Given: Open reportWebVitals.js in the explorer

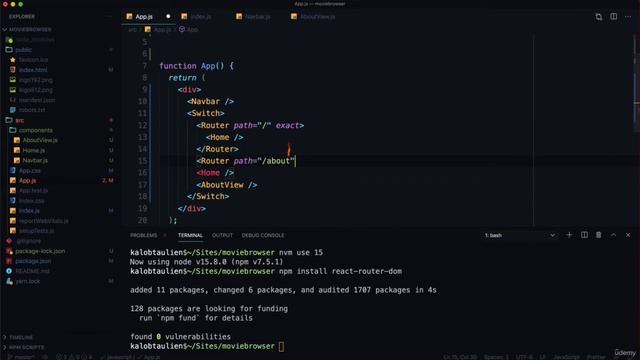Looking at the screenshot, I should coord(44,221).
